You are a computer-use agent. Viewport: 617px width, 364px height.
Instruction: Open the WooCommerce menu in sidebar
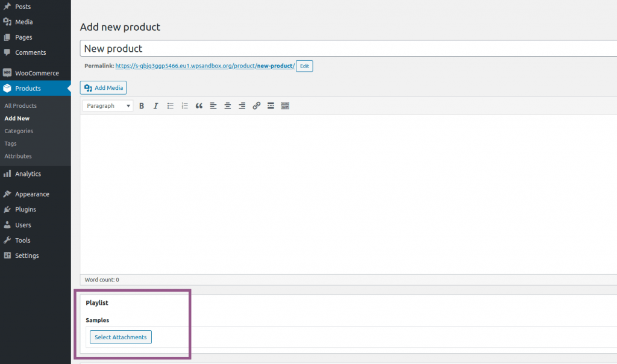36,73
